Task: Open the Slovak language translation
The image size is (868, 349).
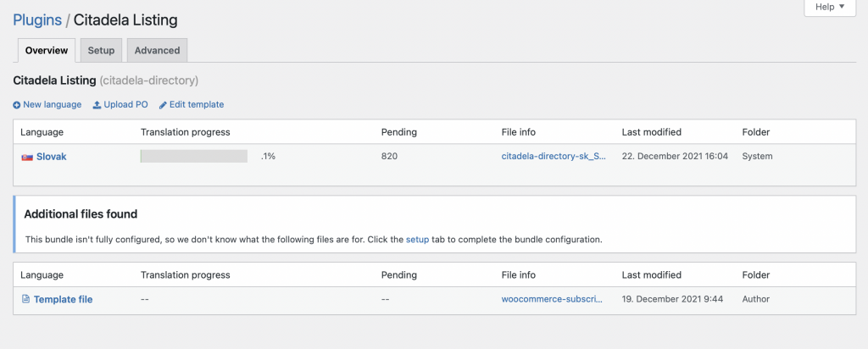Action: [51, 157]
